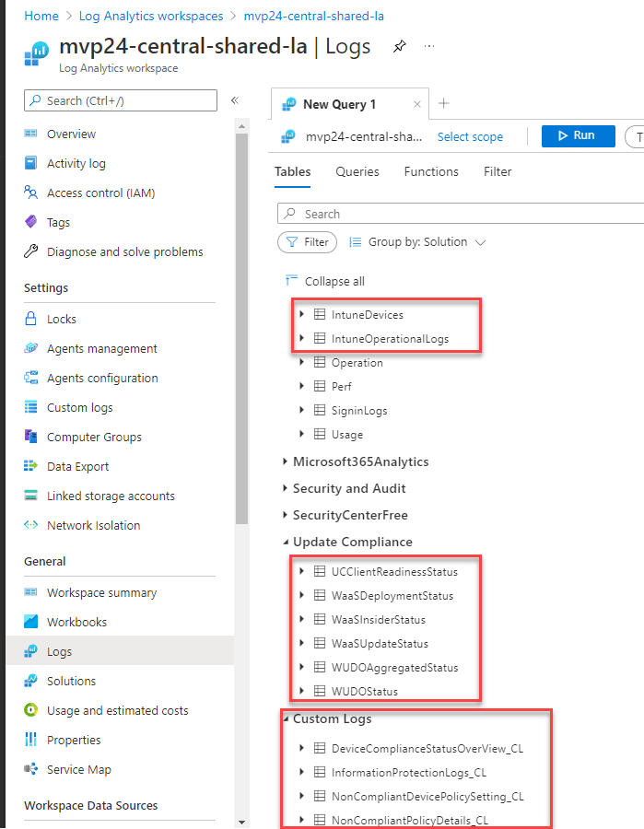The image size is (644, 829).
Task: Open Log Analytics workspaces breadcrumb
Action: [x=151, y=16]
